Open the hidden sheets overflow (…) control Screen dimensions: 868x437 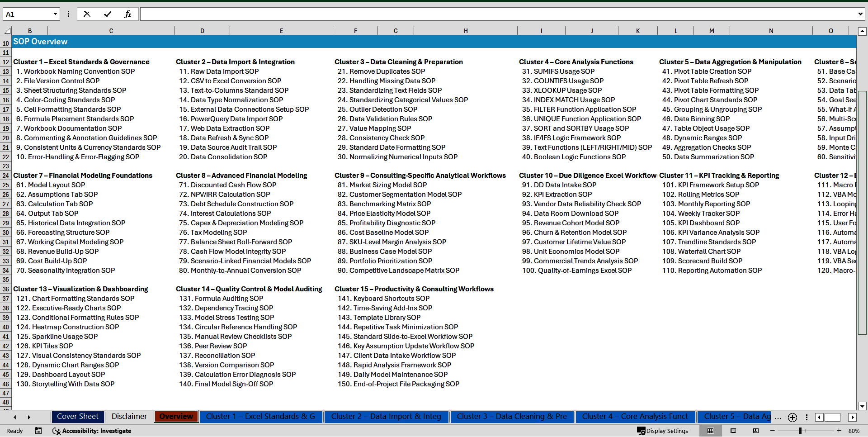pyautogui.click(x=778, y=418)
